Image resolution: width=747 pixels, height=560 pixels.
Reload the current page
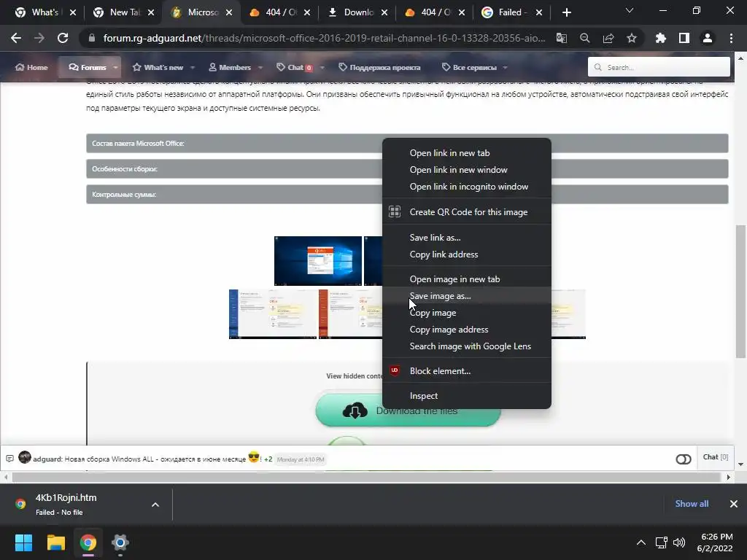63,38
